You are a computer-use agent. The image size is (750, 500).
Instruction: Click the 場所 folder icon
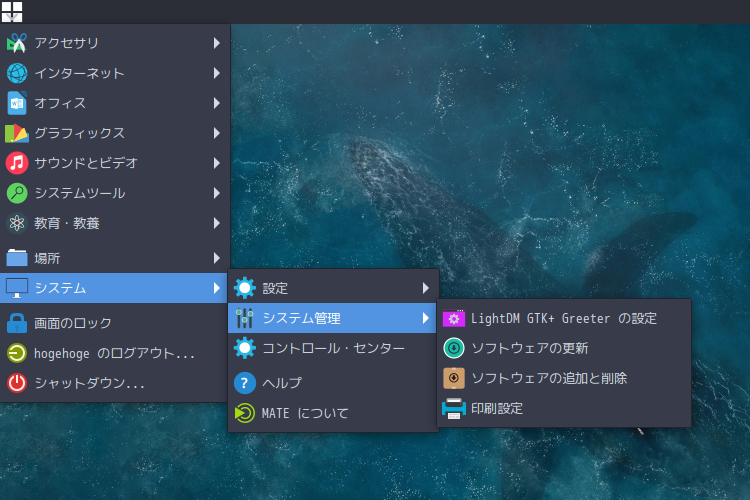click(x=17, y=258)
